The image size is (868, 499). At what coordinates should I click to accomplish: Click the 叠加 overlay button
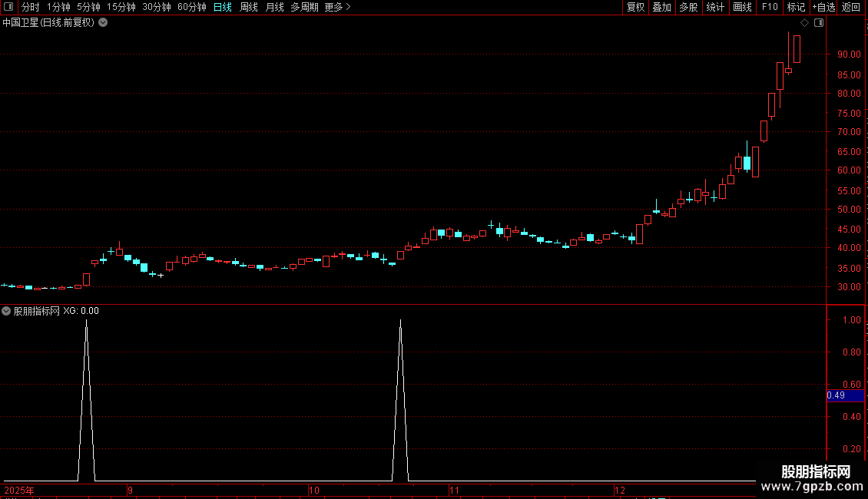tap(661, 7)
